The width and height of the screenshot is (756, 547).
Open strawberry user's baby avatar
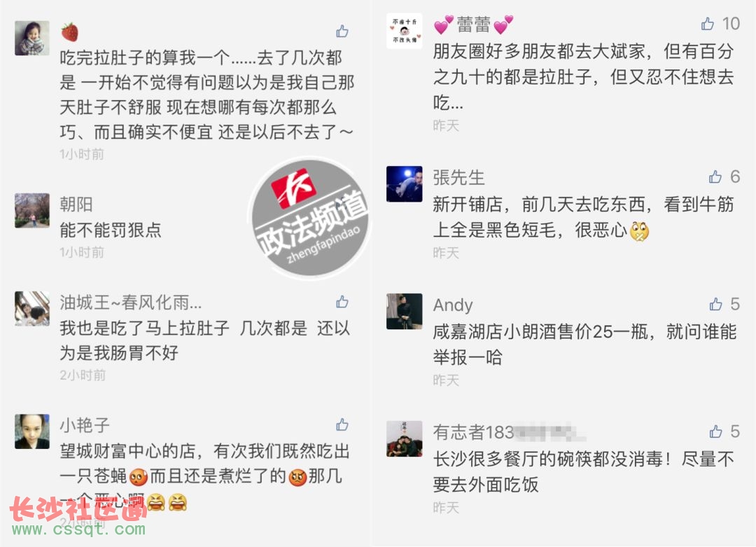point(31,38)
